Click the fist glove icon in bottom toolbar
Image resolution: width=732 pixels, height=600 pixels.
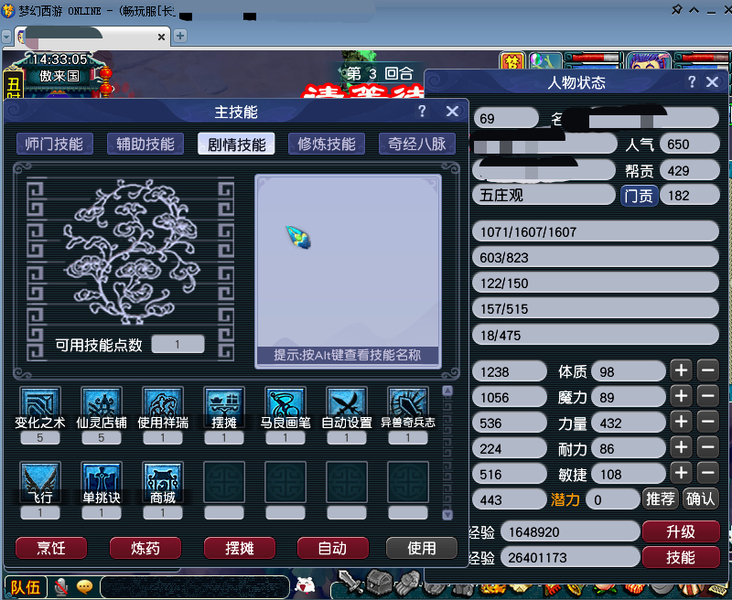click(x=409, y=581)
